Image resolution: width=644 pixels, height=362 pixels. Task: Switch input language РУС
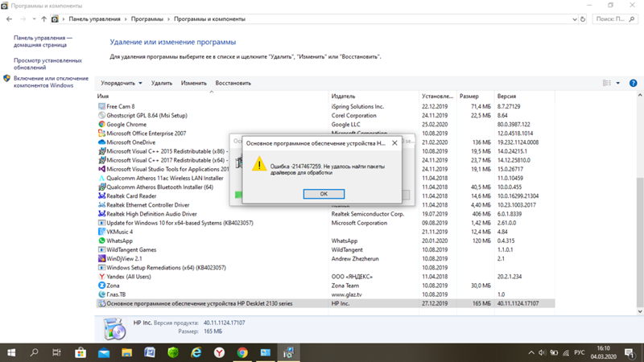coord(579,352)
